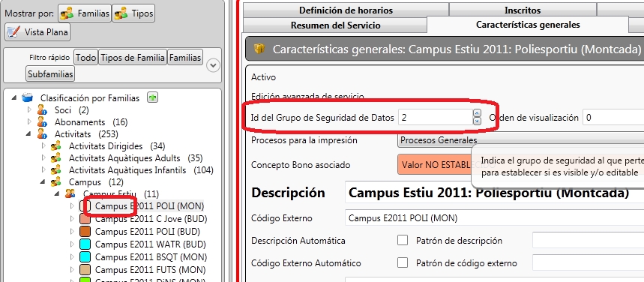
Task: Click the green add icon next to Clasificación por Familias
Action: pos(153,97)
